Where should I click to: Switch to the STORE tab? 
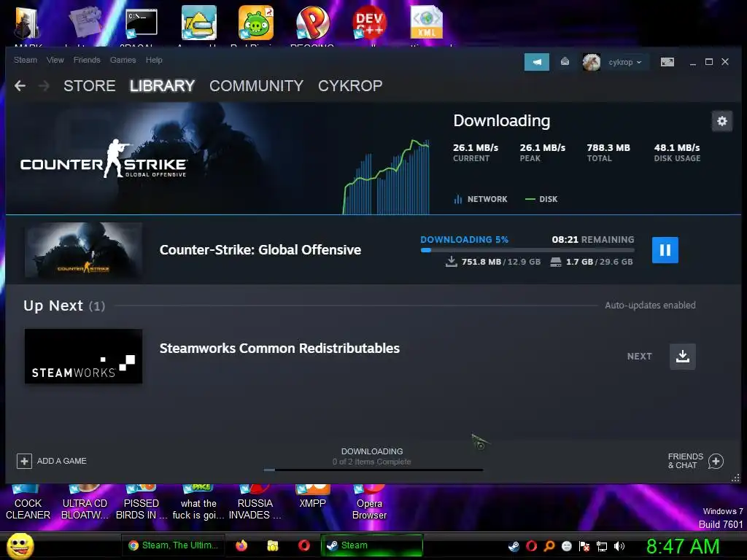90,86
